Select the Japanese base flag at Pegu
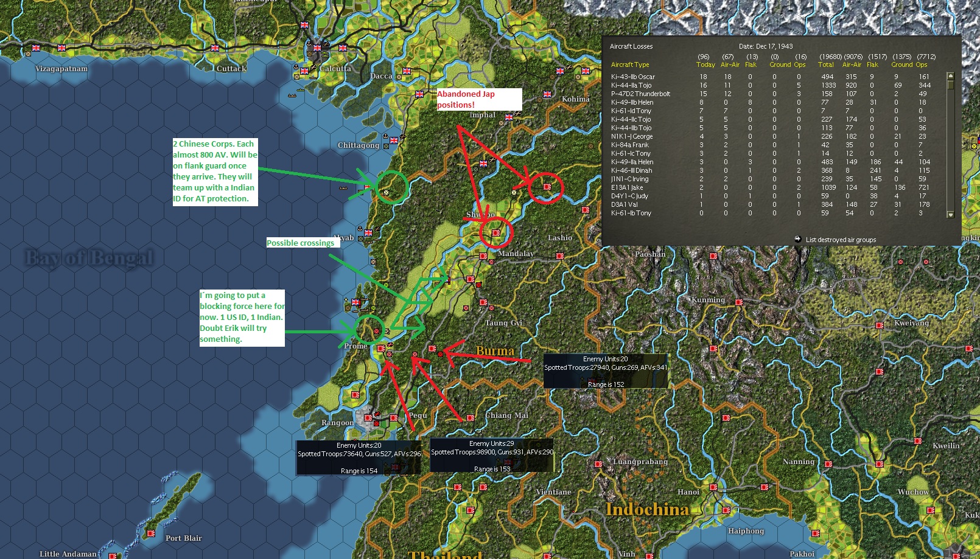 click(394, 418)
